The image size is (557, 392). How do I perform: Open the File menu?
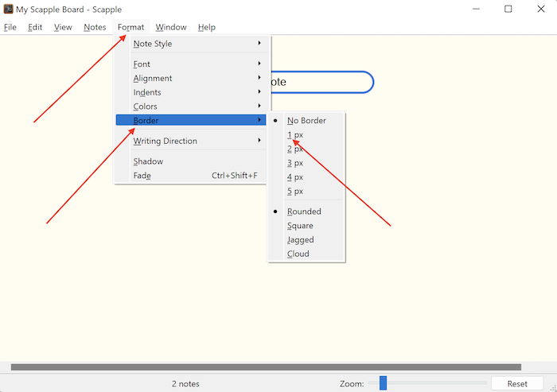click(10, 27)
